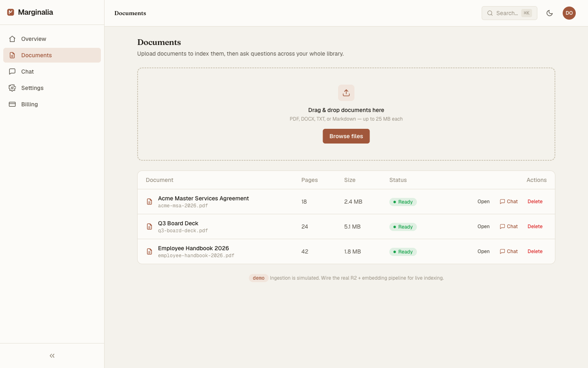
Task: Click filename employee-handbook-2026.pdf
Action: coord(196,256)
